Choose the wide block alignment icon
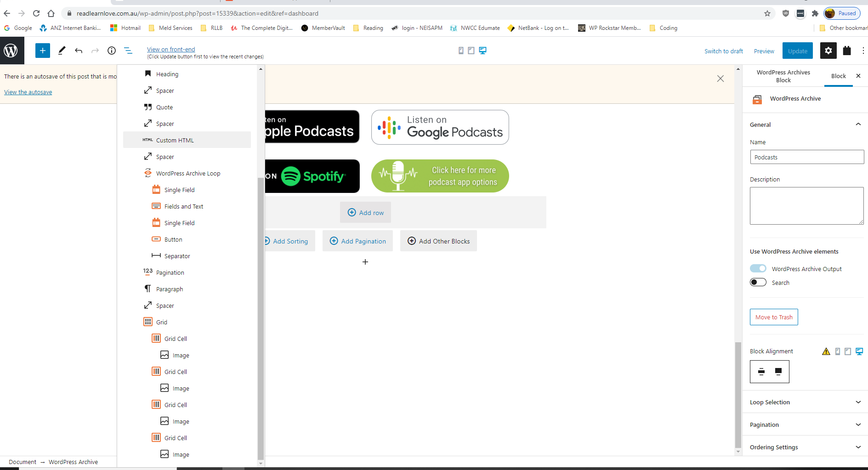Viewport: 868px width, 470px height. [778, 372]
